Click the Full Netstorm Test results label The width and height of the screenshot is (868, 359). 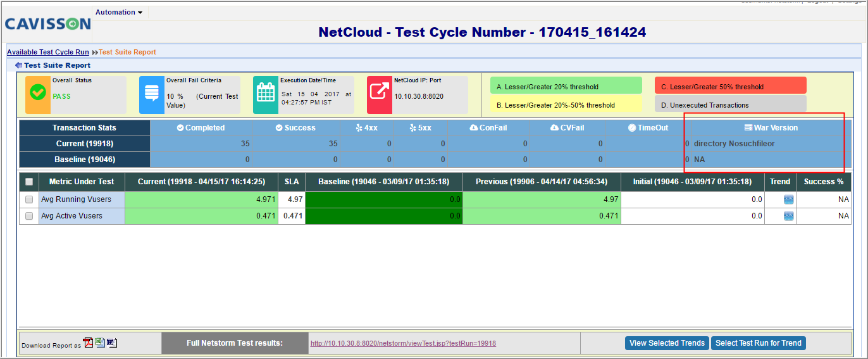tap(235, 343)
